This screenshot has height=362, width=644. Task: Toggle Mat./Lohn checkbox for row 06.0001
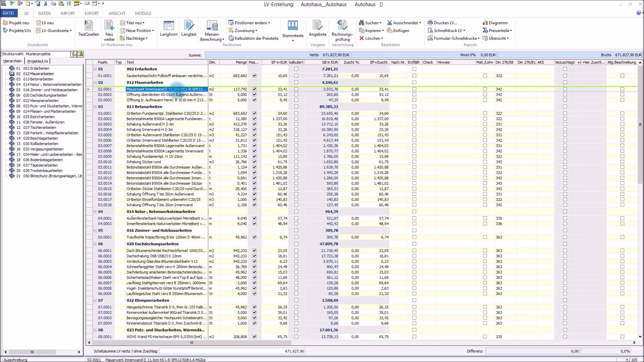click(485, 250)
